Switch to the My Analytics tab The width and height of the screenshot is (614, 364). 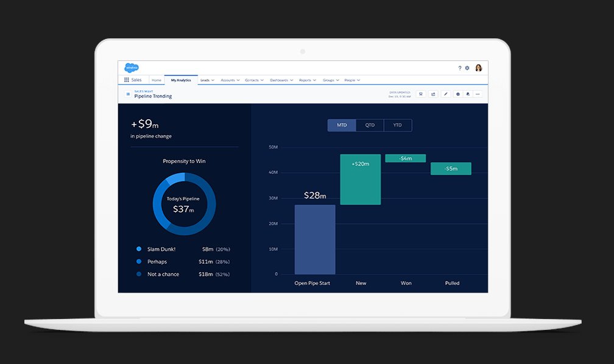(x=180, y=80)
